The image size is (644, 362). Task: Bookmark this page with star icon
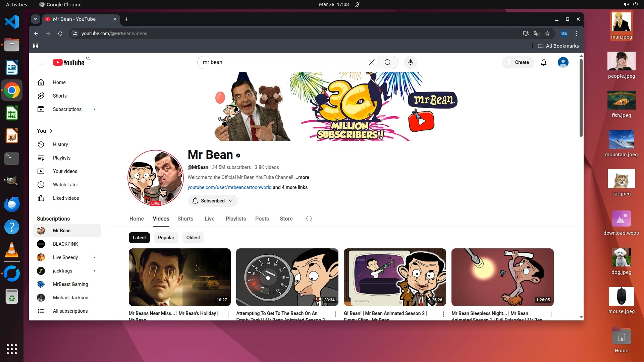[x=547, y=34]
